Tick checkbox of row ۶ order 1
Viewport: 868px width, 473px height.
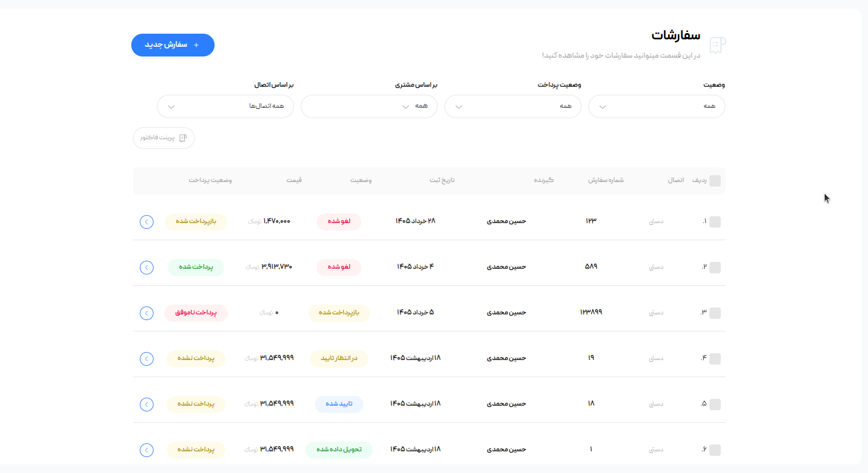(x=714, y=450)
